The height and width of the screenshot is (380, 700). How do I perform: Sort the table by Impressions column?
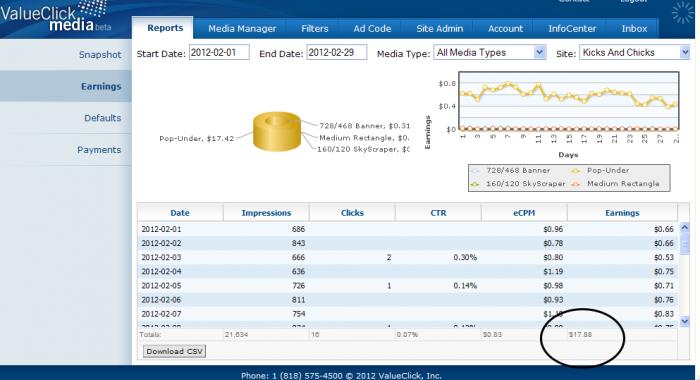pos(266,213)
